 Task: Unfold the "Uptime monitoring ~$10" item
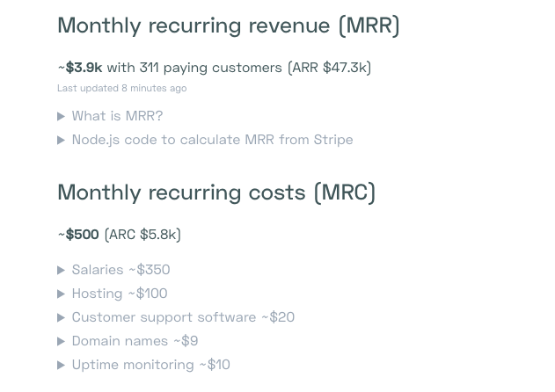tap(150, 365)
